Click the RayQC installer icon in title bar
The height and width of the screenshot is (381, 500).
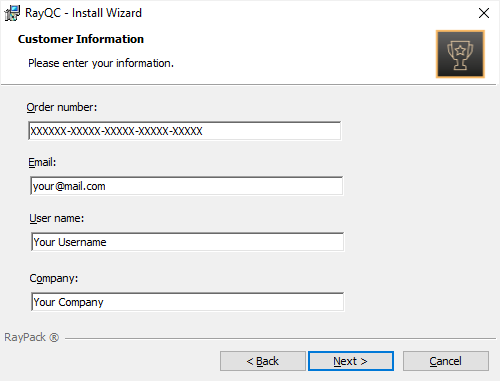point(12,13)
